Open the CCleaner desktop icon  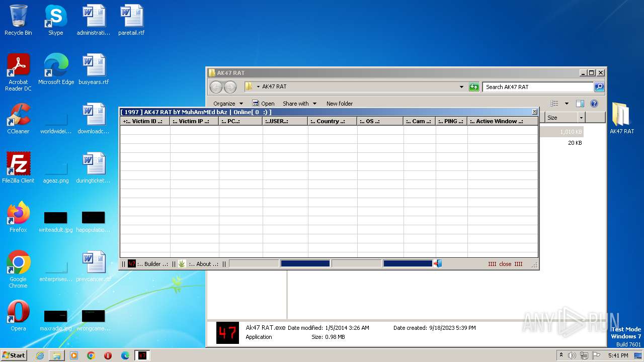click(x=18, y=119)
